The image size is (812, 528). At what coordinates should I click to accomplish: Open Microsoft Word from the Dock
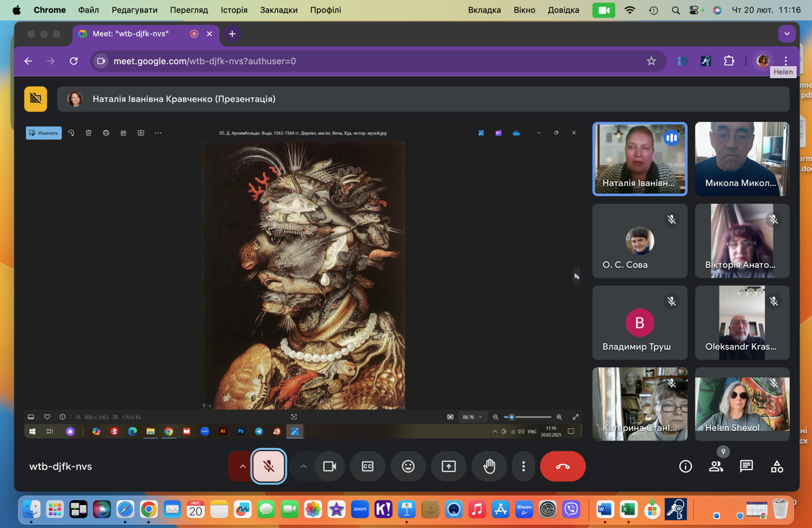[605, 509]
